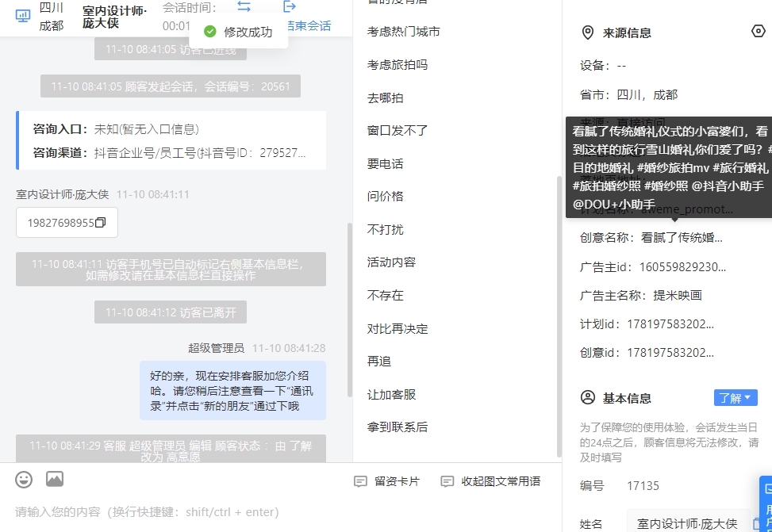Collapse quick phrases via 收起图文常用语
The image size is (772, 532).
[491, 481]
